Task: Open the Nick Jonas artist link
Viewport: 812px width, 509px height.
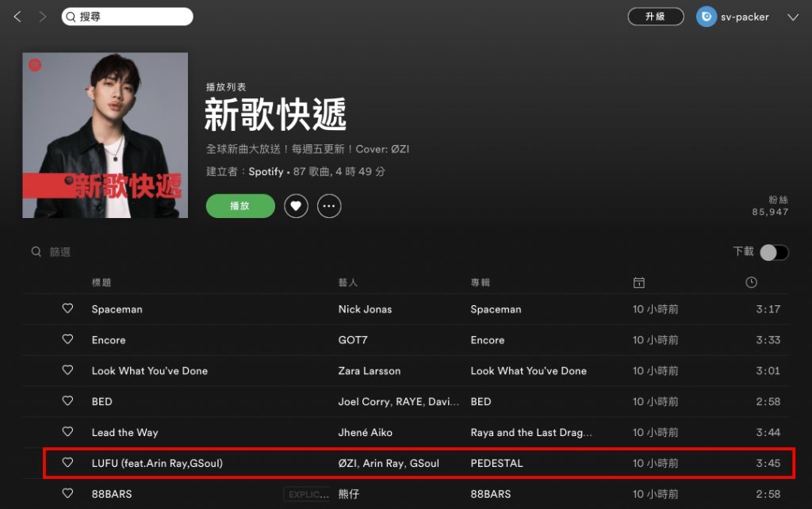Action: click(x=365, y=309)
